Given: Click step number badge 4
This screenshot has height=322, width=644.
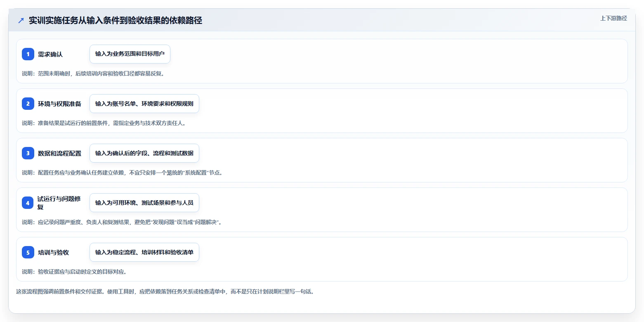Looking at the screenshot, I should [x=28, y=203].
